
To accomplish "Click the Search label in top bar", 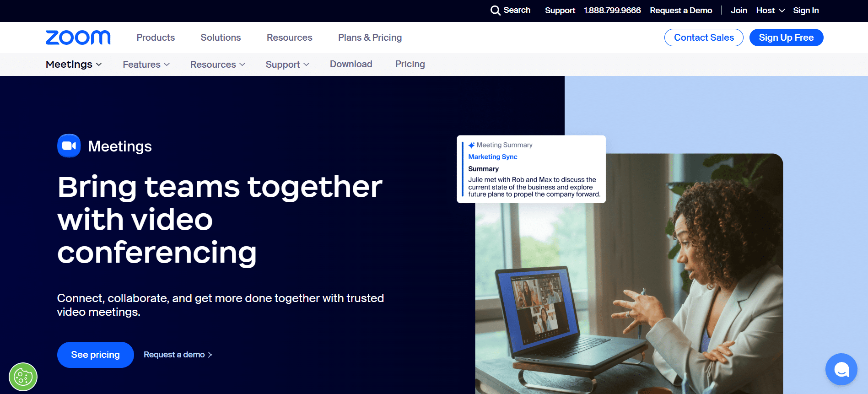I will coord(517,10).
